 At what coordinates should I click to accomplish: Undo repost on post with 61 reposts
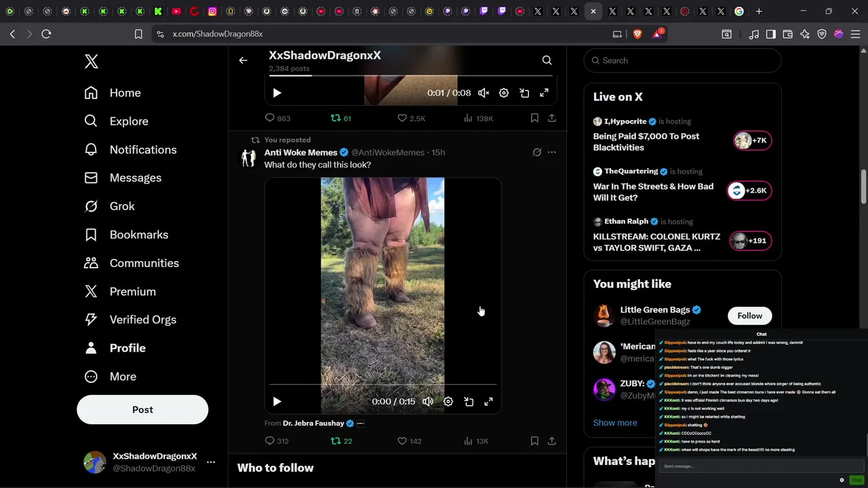340,118
